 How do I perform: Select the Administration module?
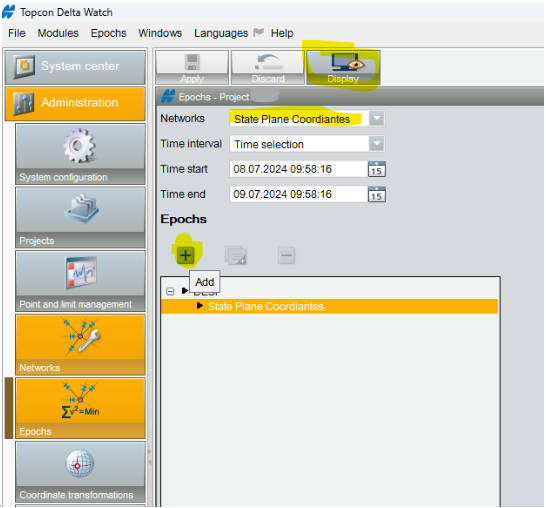(x=75, y=103)
